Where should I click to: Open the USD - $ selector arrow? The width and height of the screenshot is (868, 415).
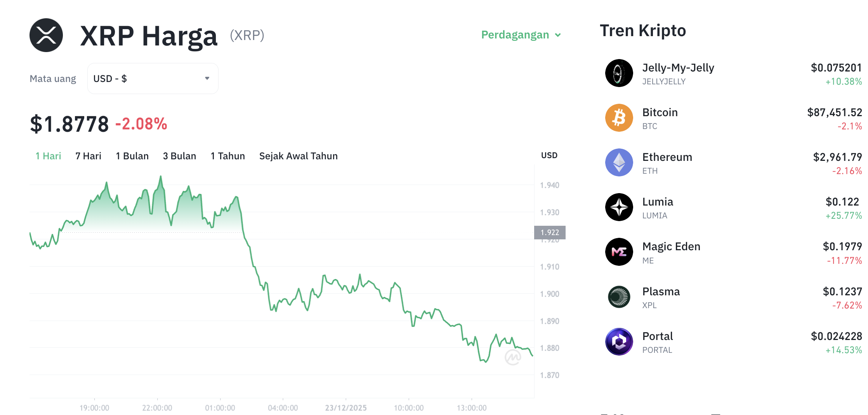[207, 78]
